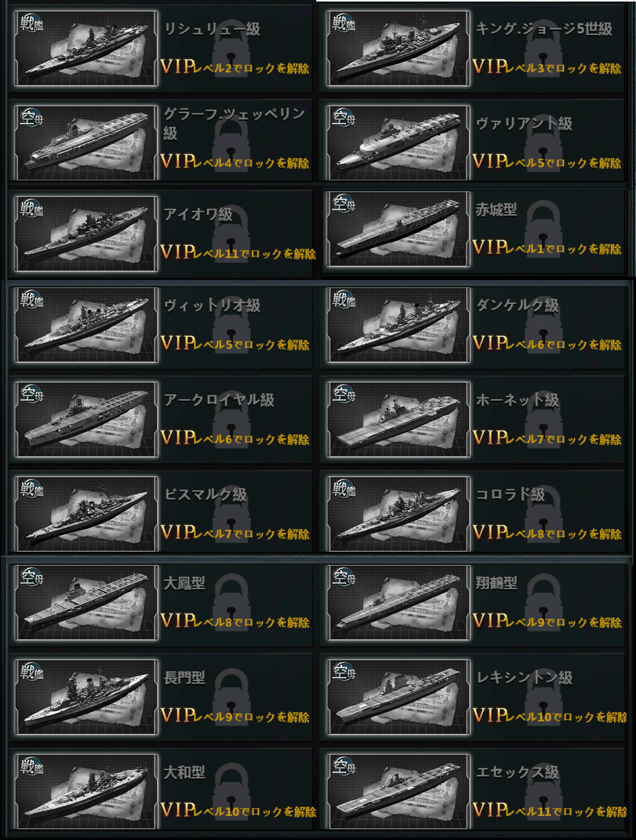Screen dimensions: 636x840
Task: Click the lock icon on 長門型
Action: pos(231,694)
